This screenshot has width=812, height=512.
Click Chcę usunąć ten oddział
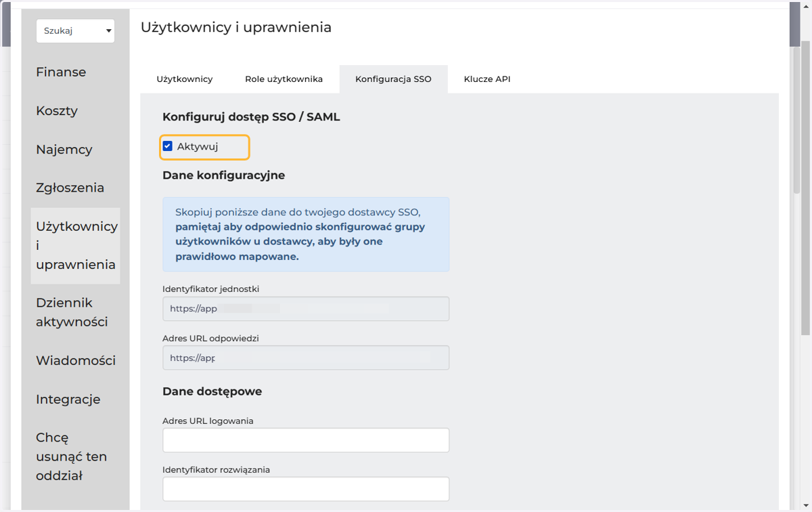point(72,456)
